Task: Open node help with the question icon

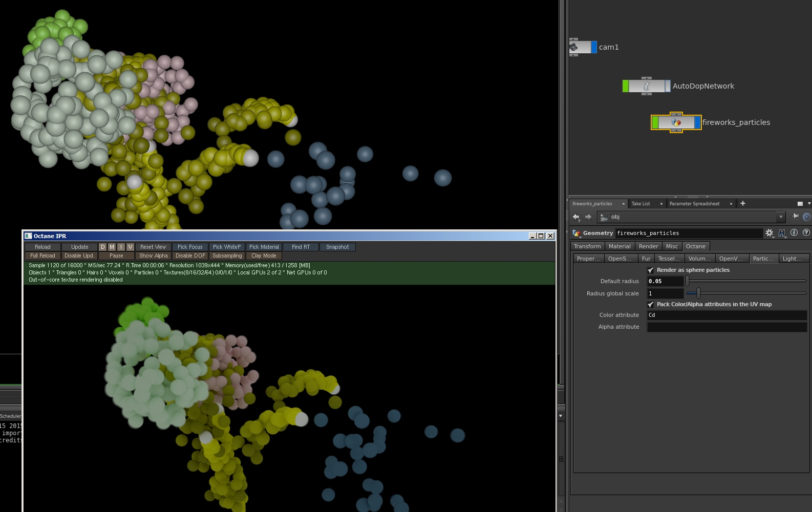Action: pyautogui.click(x=806, y=232)
